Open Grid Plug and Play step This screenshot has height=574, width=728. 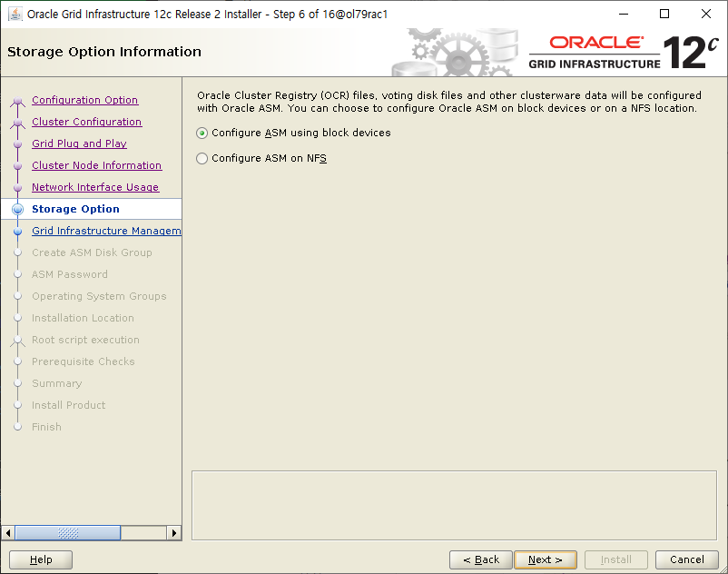coord(79,143)
